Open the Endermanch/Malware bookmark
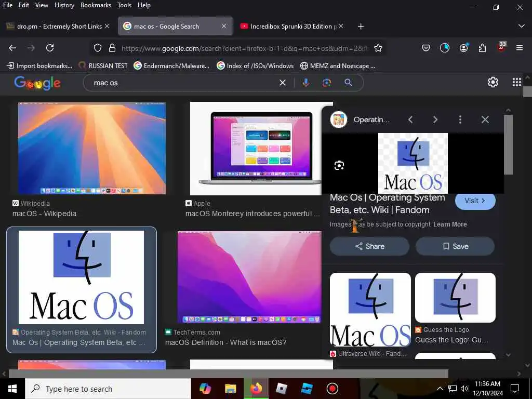The image size is (532, 399). click(171, 66)
